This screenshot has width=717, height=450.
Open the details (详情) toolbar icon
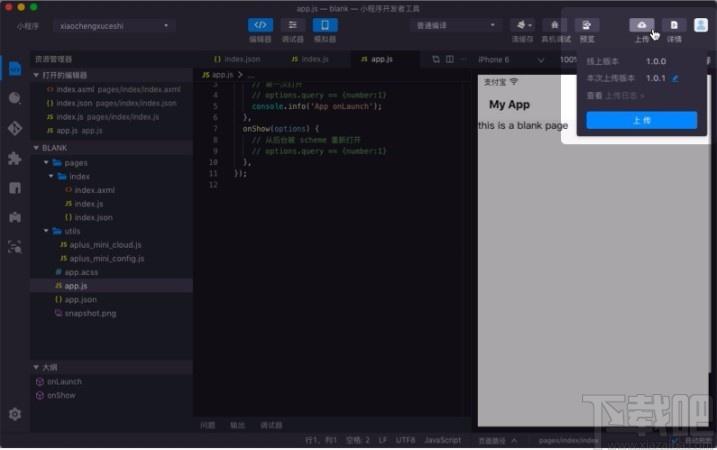(x=674, y=25)
